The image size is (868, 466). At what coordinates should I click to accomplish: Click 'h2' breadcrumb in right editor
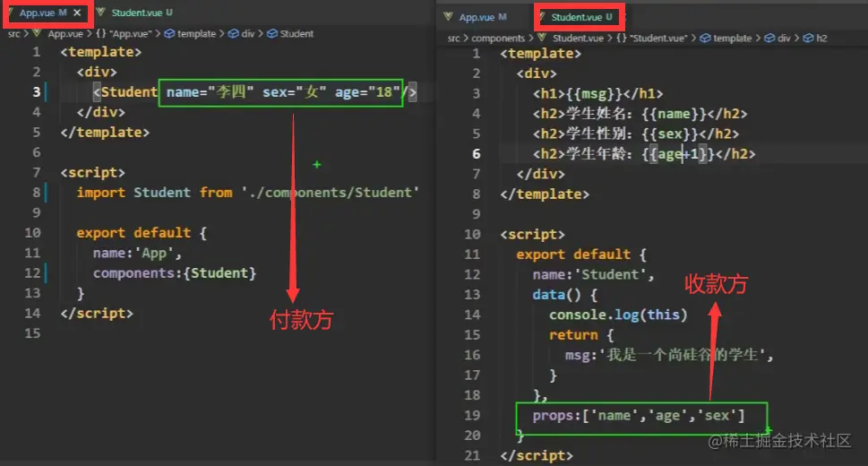pos(821,39)
